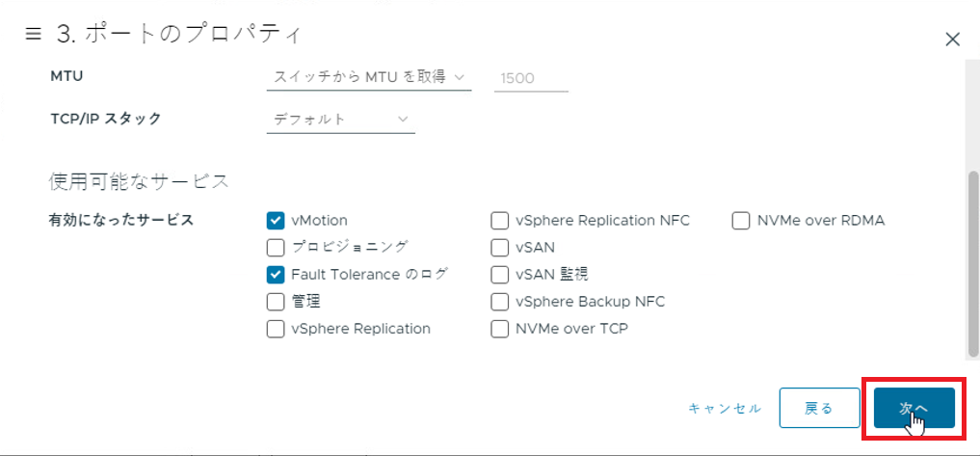The height and width of the screenshot is (456, 980).
Task: Tick the vSphere Replication checkbox
Action: point(276,329)
